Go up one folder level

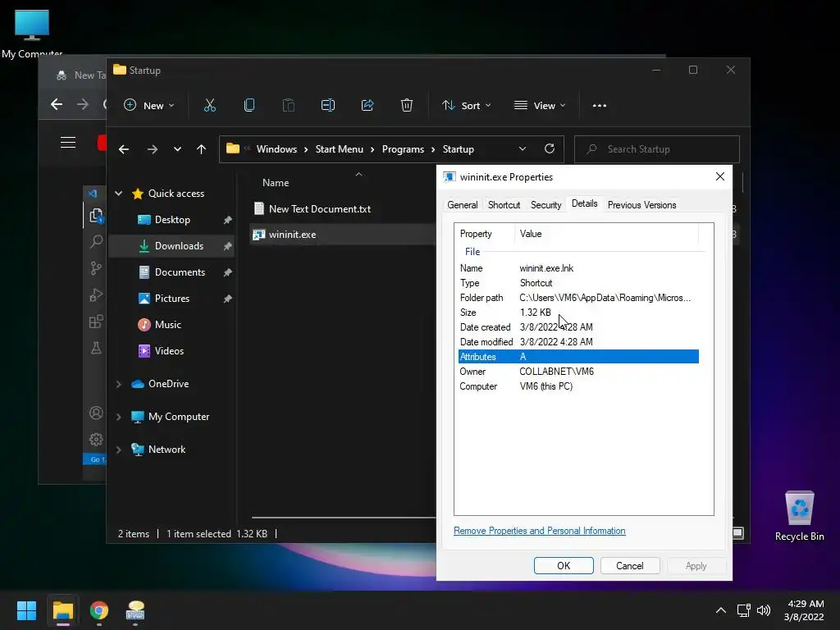202,149
